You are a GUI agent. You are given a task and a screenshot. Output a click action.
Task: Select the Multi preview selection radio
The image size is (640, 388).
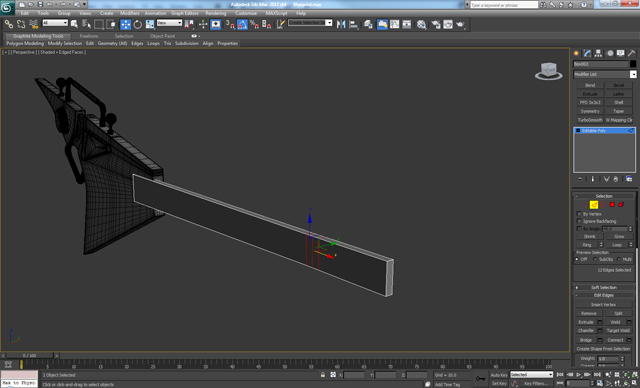(619, 259)
